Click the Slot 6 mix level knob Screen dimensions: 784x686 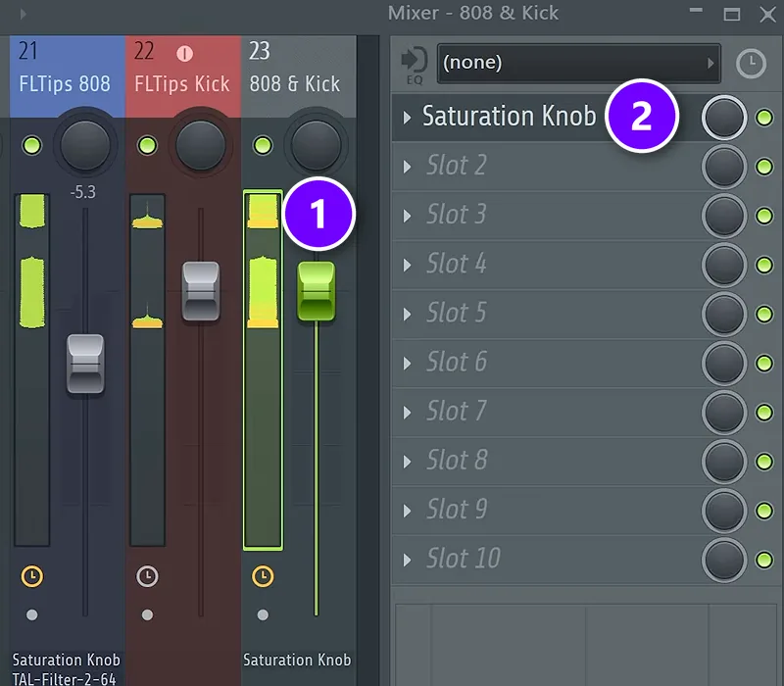click(x=724, y=363)
